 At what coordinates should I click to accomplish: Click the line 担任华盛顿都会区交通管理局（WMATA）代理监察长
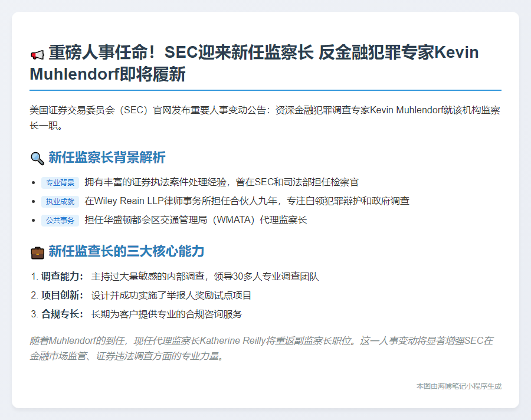[196, 220]
